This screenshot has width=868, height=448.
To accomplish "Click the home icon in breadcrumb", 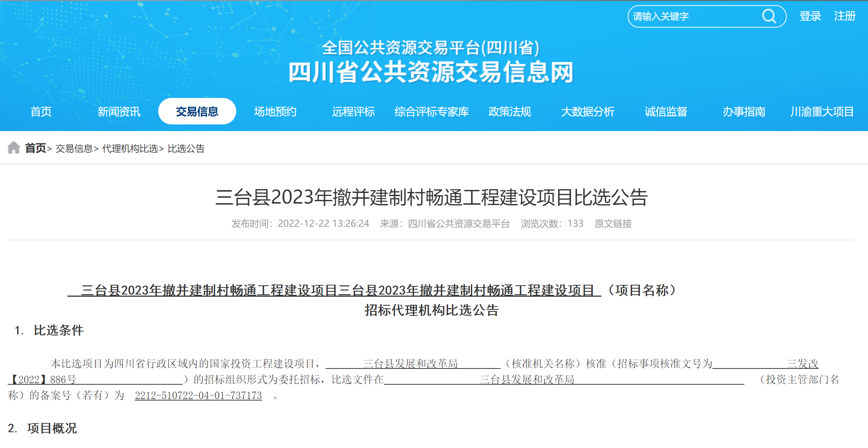I will 14,148.
